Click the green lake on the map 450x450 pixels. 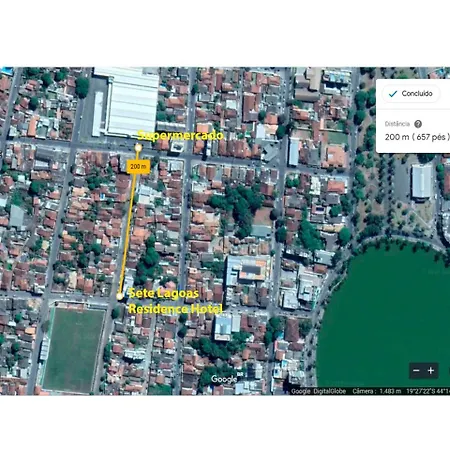pyautogui.click(x=383, y=317)
